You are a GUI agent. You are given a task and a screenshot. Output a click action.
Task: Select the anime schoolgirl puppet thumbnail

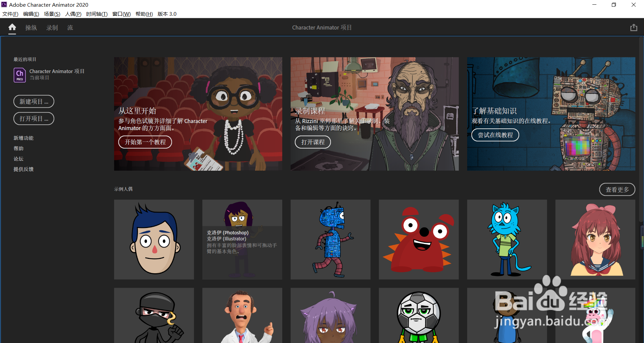click(595, 239)
